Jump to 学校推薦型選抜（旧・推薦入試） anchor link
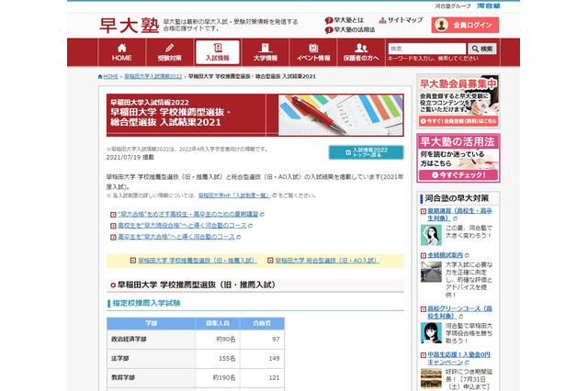588x391 pixels. [x=198, y=261]
